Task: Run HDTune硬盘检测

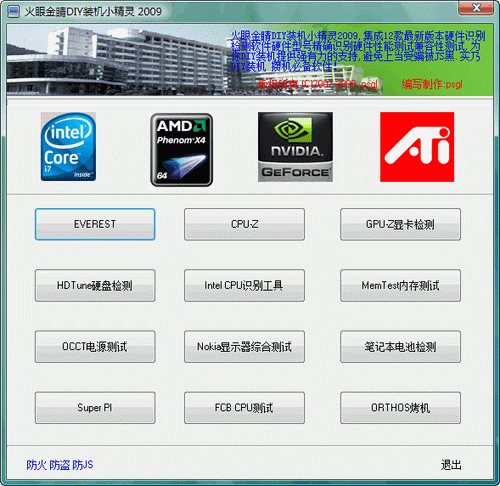Action: [x=95, y=286]
